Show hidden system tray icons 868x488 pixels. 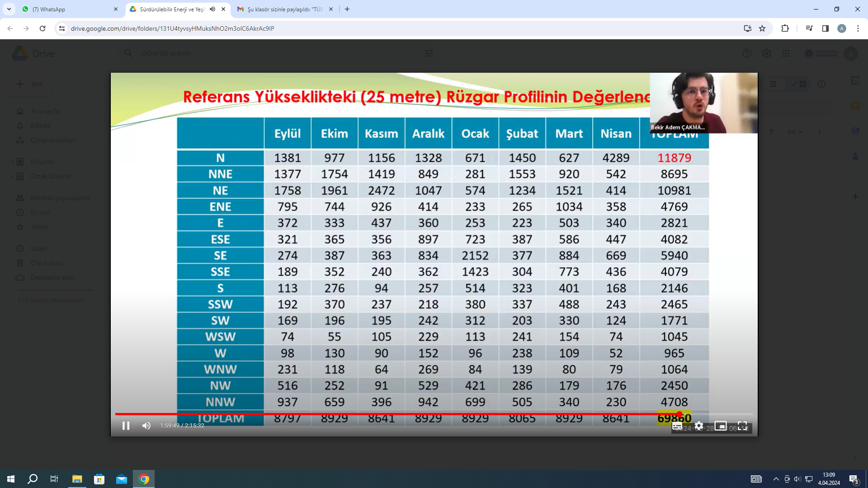776,479
